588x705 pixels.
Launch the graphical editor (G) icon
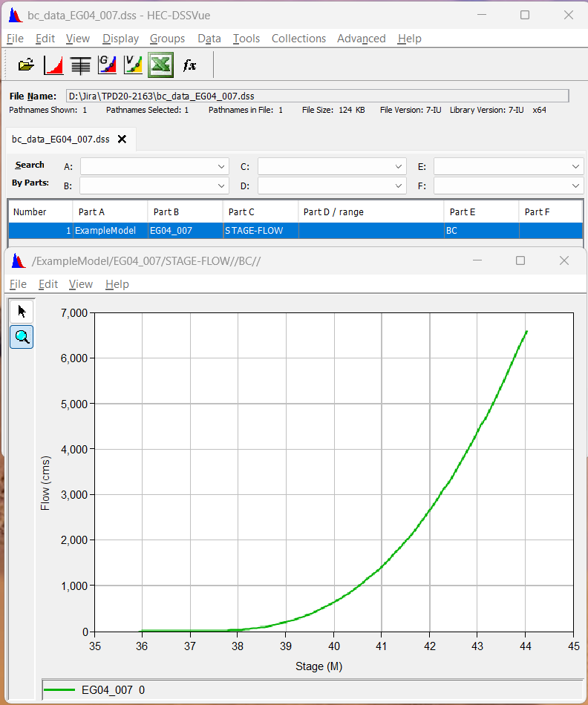[107, 65]
